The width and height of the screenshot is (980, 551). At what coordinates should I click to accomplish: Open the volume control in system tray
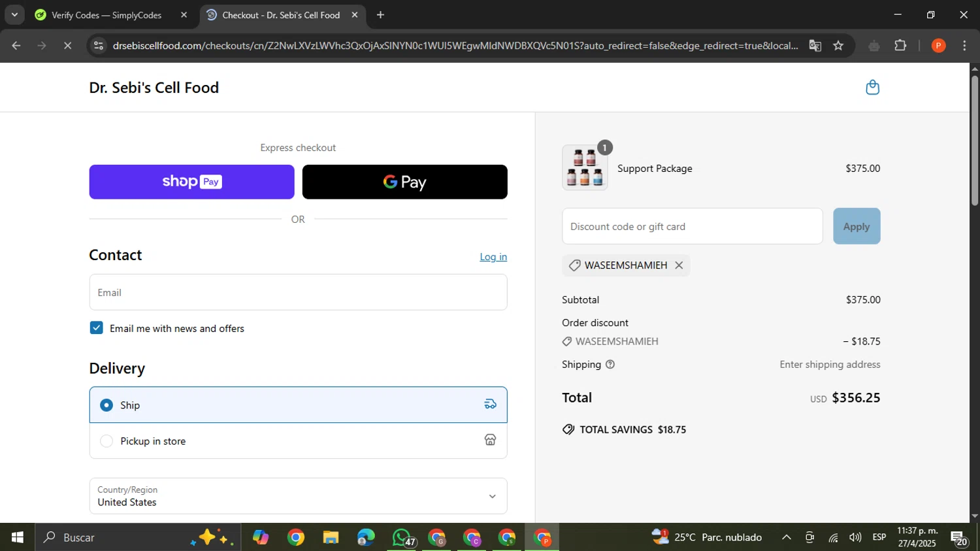coord(855,537)
